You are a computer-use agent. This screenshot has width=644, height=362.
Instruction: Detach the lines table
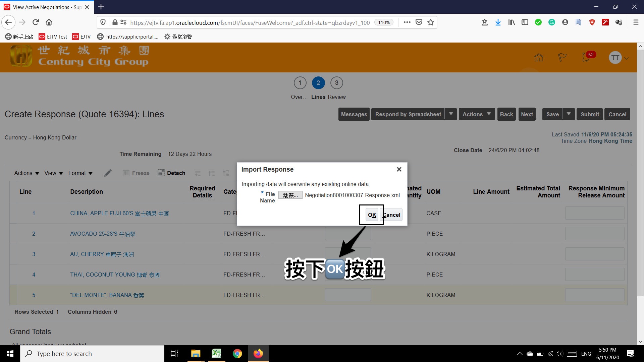click(171, 173)
